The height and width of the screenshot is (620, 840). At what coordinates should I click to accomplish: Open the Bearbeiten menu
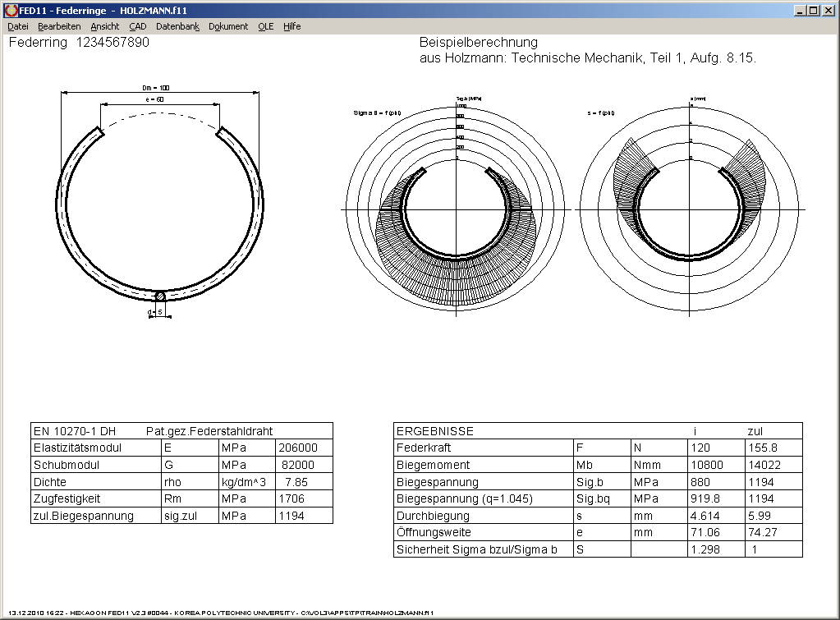59,26
